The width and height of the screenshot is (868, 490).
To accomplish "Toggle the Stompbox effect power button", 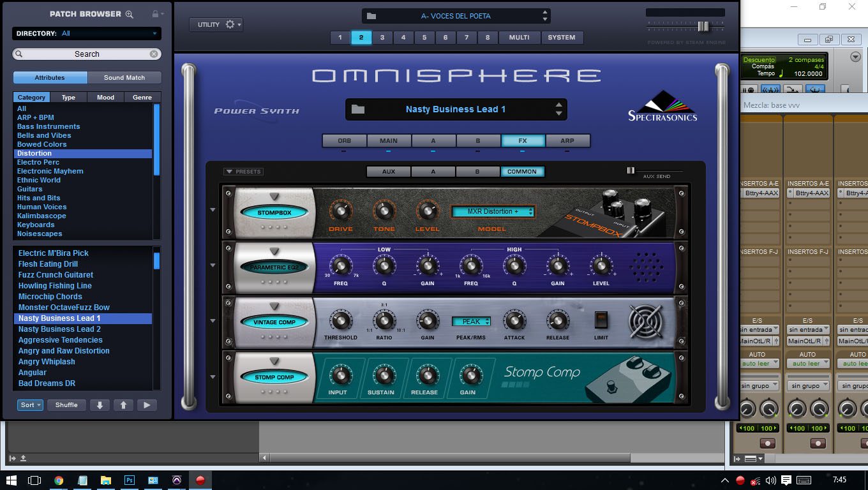I will [274, 212].
